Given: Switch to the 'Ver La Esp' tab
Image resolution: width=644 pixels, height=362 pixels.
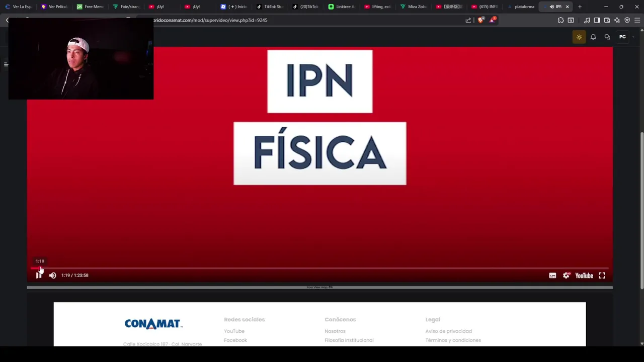Looking at the screenshot, I should (x=18, y=7).
